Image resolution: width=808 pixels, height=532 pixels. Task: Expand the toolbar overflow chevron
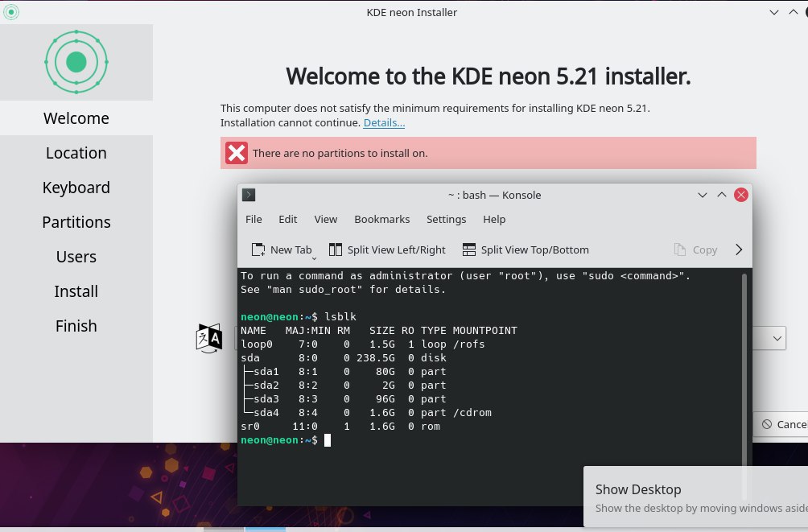click(739, 250)
